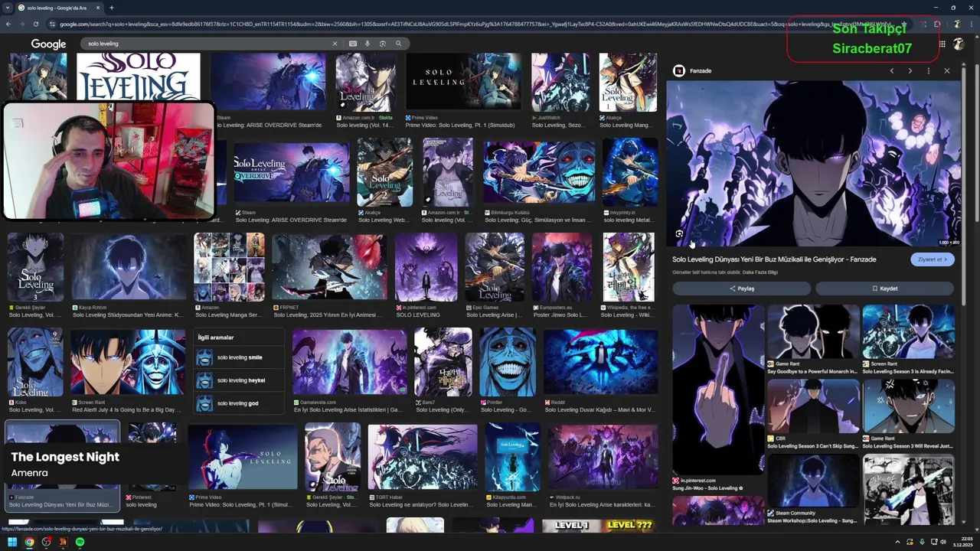
Task: Select related search 'solo leveling heykel'
Action: pyautogui.click(x=240, y=380)
